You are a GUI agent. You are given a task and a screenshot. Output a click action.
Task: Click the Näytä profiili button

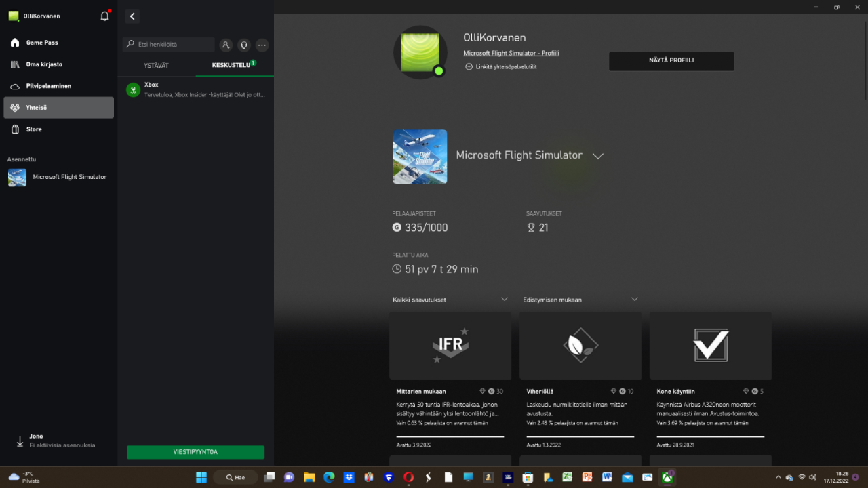pos(671,61)
